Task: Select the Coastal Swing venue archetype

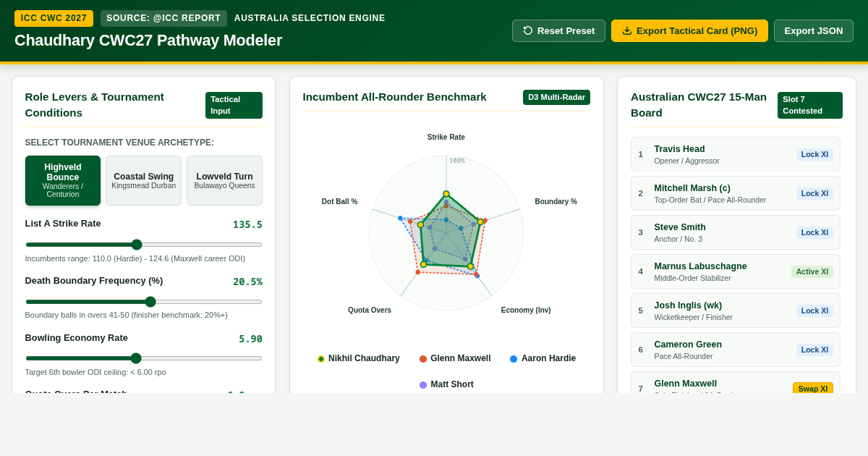Action: click(144, 181)
